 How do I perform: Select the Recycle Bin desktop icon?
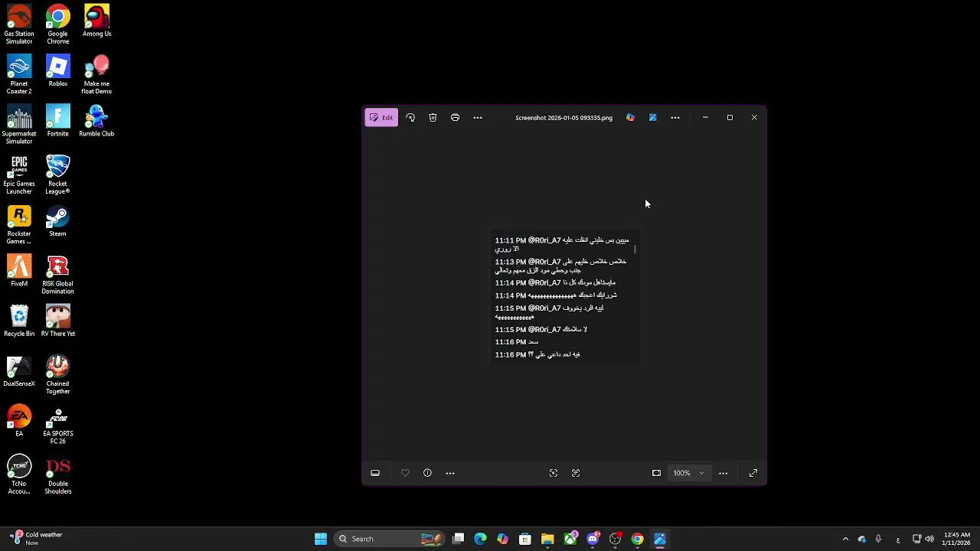pos(19,321)
